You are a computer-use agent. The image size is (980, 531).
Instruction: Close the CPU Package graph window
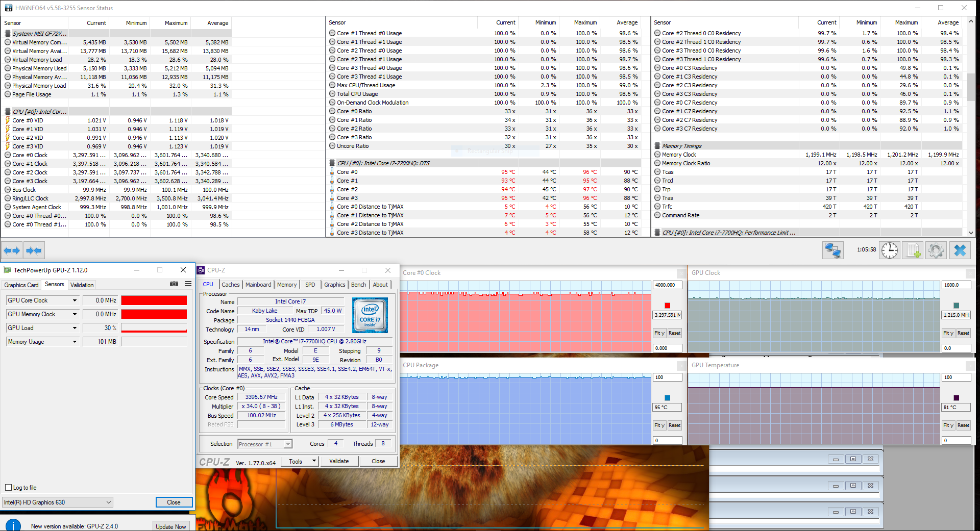pyautogui.click(x=681, y=365)
